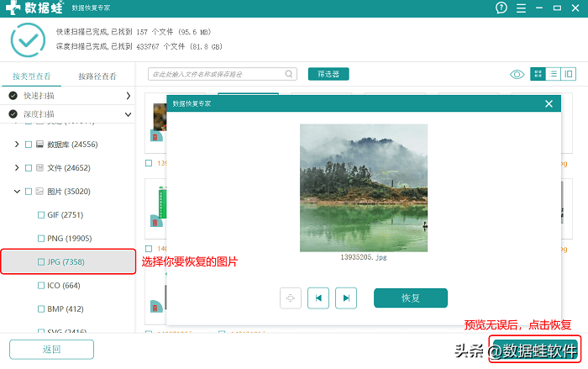Switch to 按类型查看 tab

point(32,76)
